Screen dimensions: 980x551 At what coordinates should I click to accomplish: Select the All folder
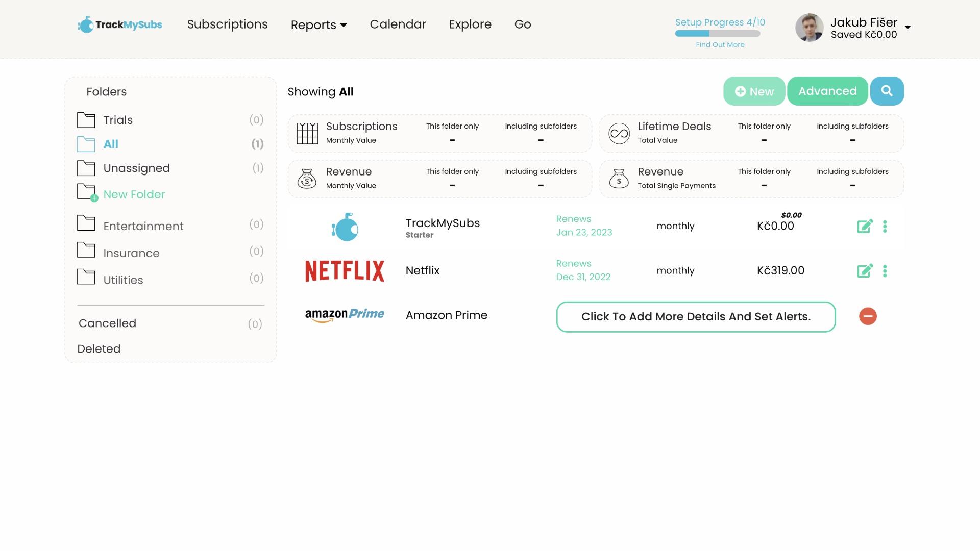point(111,144)
